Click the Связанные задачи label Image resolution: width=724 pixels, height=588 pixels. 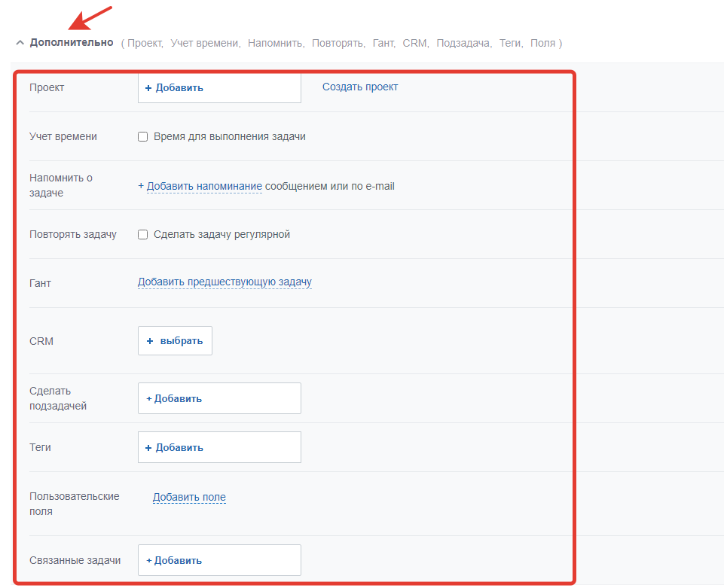(x=75, y=560)
